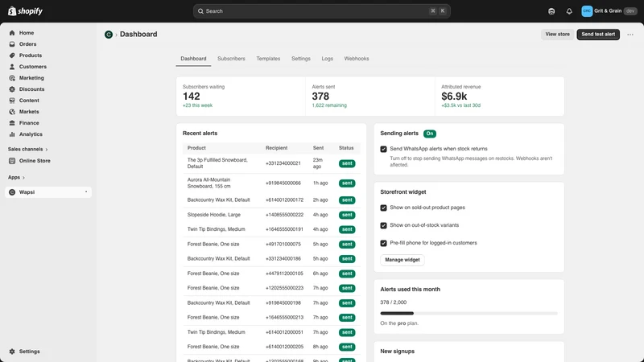Click the On status badge
The width and height of the screenshot is (644, 362).
pos(430,134)
